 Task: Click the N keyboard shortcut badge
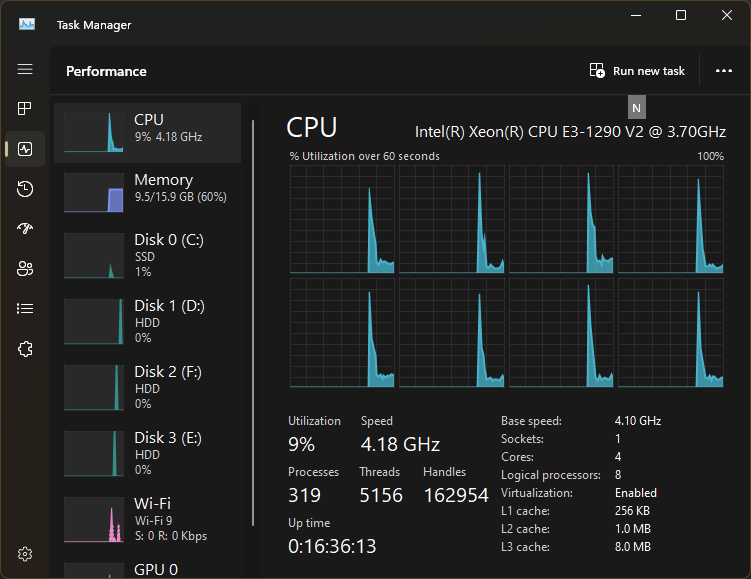tap(637, 108)
